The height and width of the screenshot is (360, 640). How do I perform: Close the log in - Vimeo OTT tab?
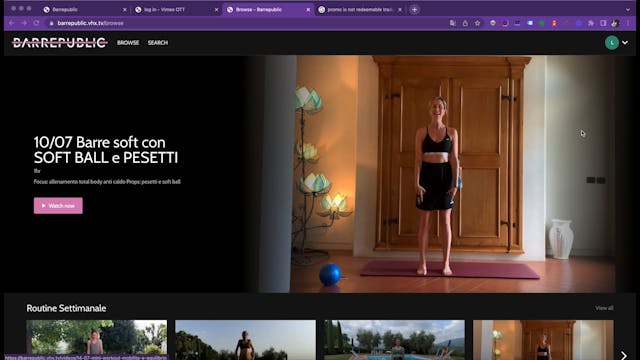[216, 9]
